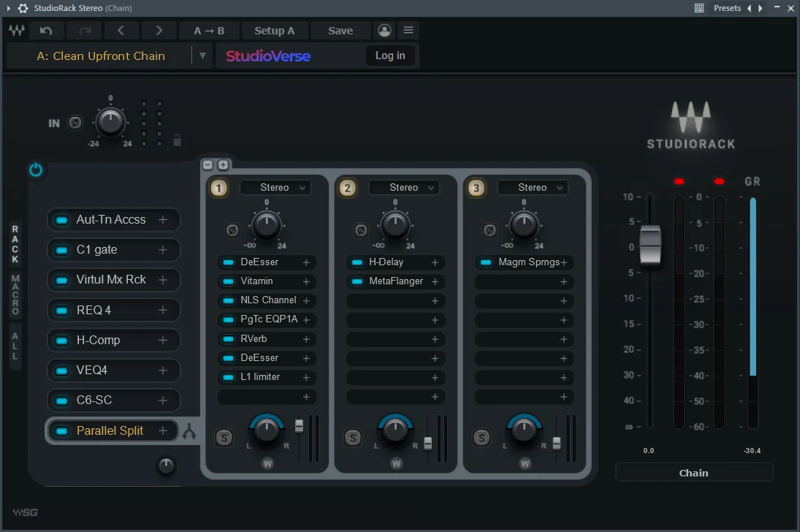The width and height of the screenshot is (800, 532).
Task: Toggle the C1 gate plugin on or off
Action: (60, 250)
